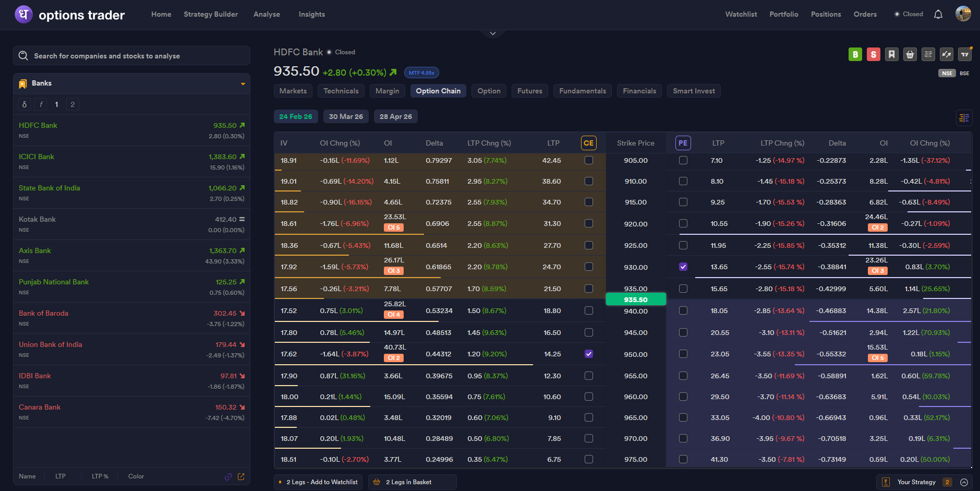Viewport: 980px width, 491px height.
Task: Click the green Buy (B) button
Action: [x=855, y=54]
